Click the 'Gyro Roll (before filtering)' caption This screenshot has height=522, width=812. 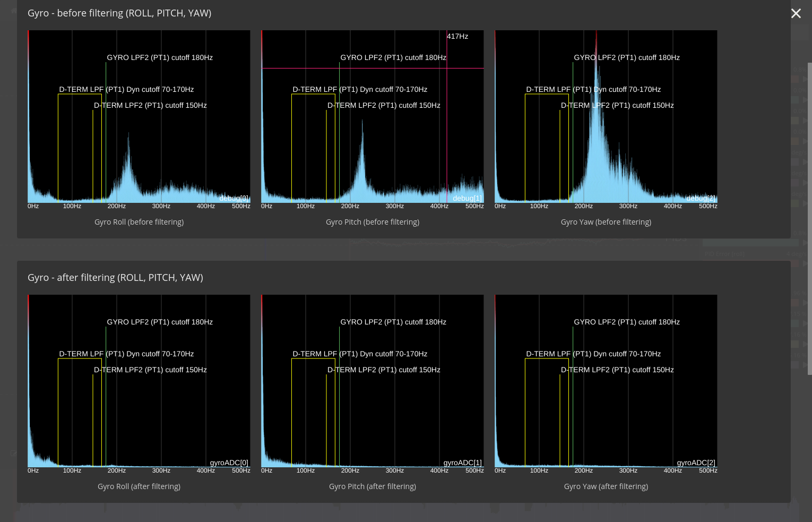coord(139,222)
